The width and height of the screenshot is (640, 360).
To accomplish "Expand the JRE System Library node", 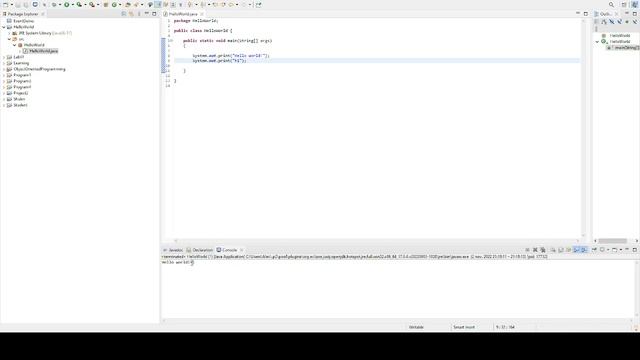I will coord(9,33).
